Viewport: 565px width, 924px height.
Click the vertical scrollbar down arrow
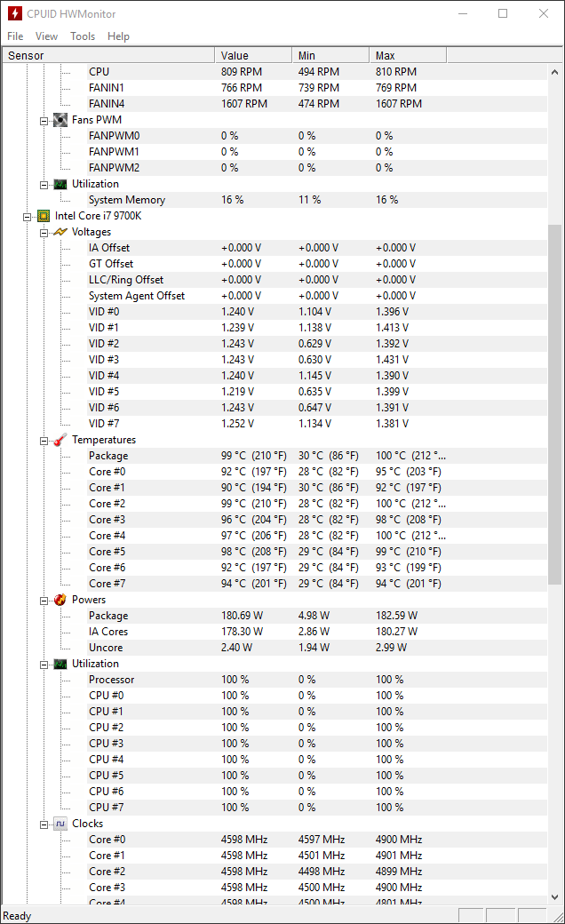tap(554, 896)
